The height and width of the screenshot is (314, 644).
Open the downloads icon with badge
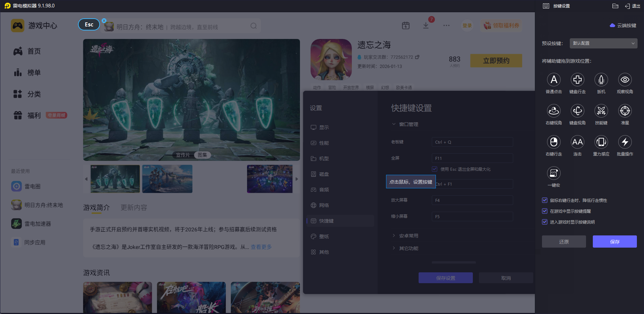pos(426,25)
